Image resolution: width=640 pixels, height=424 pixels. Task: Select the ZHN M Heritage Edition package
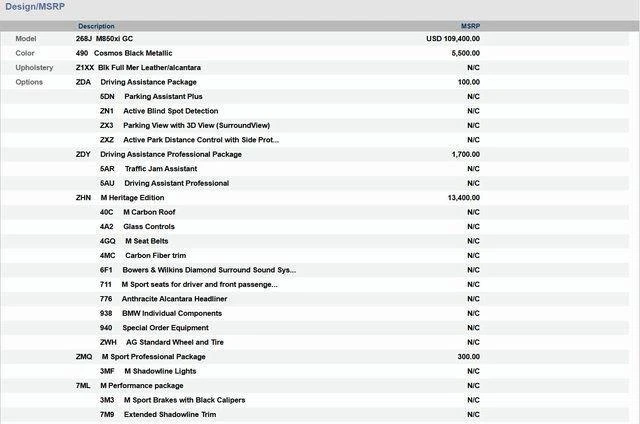click(x=133, y=198)
